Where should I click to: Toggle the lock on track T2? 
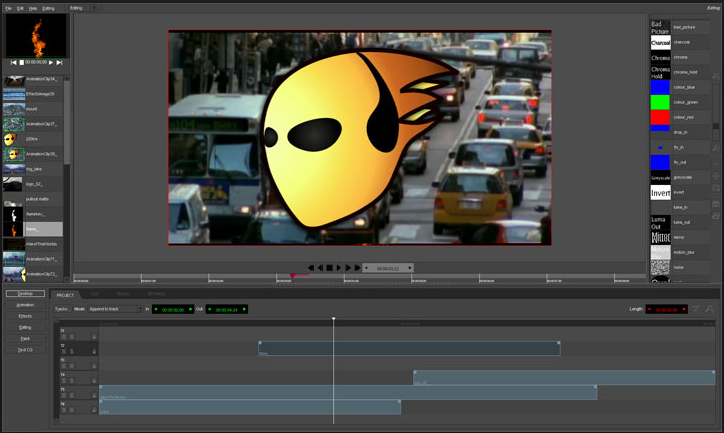pyautogui.click(x=94, y=352)
